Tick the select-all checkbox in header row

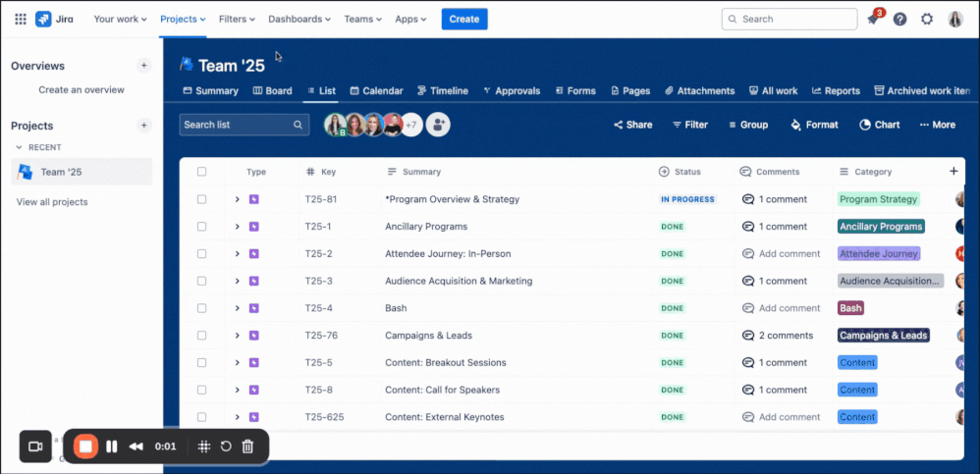(x=201, y=172)
